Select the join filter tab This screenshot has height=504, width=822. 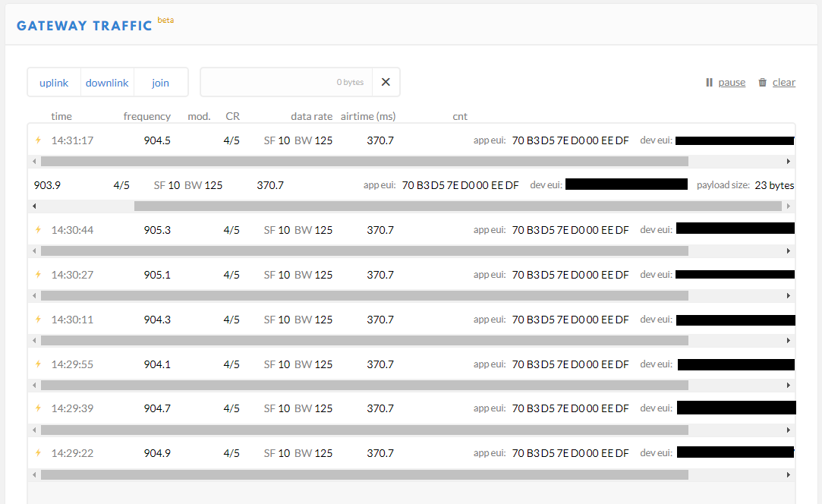pos(160,82)
